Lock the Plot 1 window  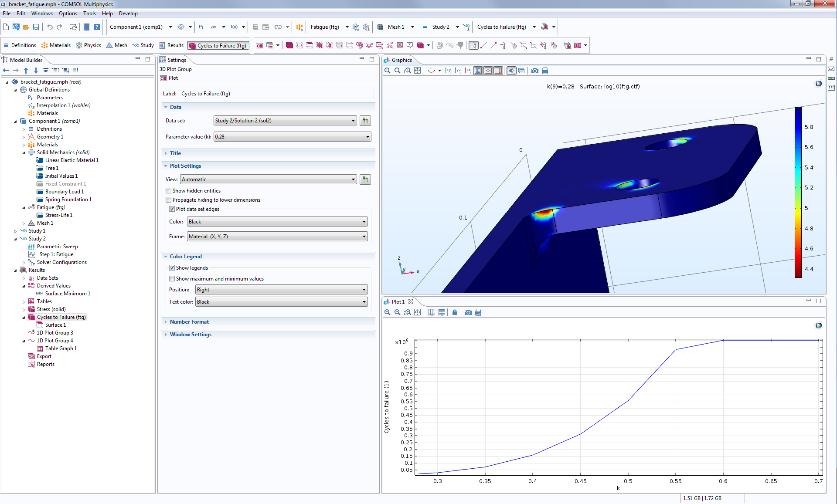pyautogui.click(x=455, y=312)
